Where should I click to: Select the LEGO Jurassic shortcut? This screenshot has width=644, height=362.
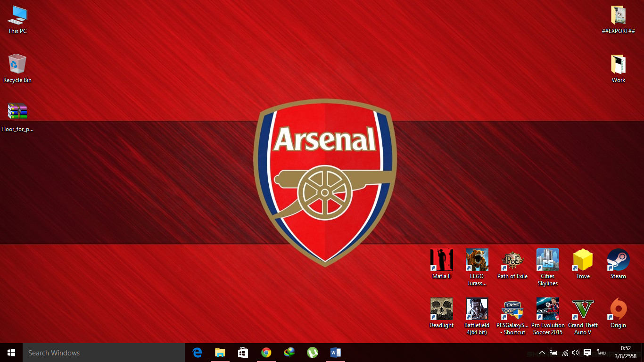pos(477,267)
